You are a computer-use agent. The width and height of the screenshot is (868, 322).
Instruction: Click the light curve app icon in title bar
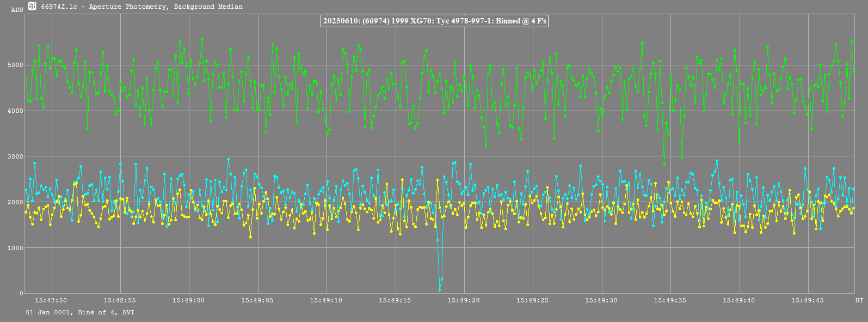[x=32, y=7]
